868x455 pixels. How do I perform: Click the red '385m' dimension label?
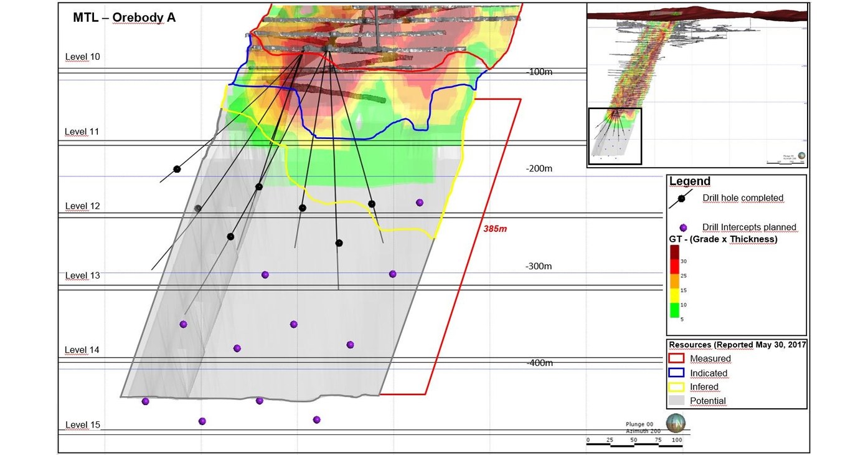[495, 229]
